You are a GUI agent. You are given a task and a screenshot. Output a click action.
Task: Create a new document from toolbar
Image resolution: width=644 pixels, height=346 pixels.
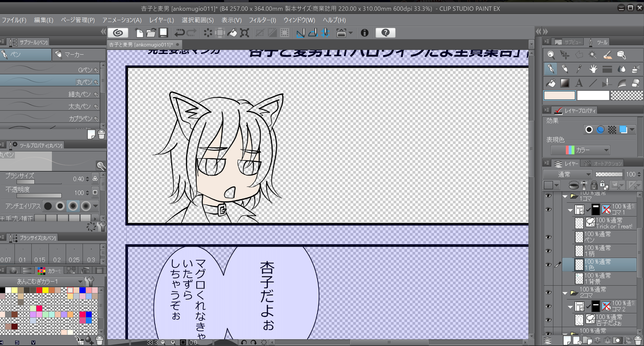[x=139, y=33]
